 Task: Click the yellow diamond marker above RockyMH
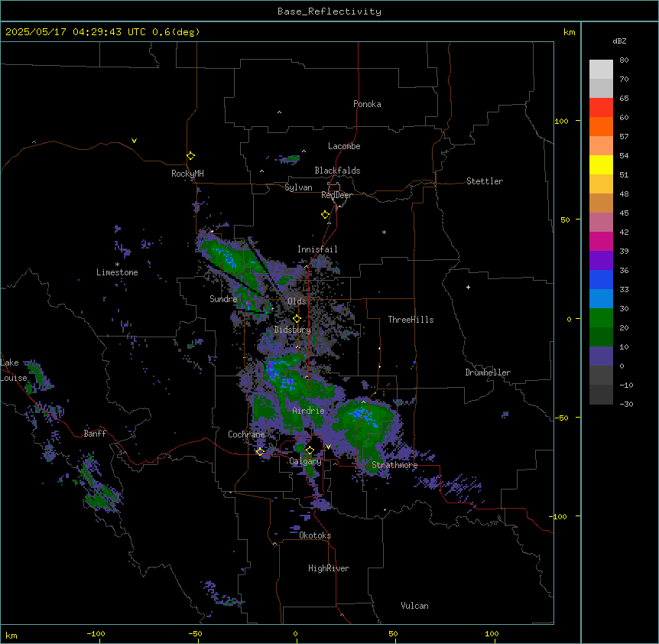[x=190, y=156]
